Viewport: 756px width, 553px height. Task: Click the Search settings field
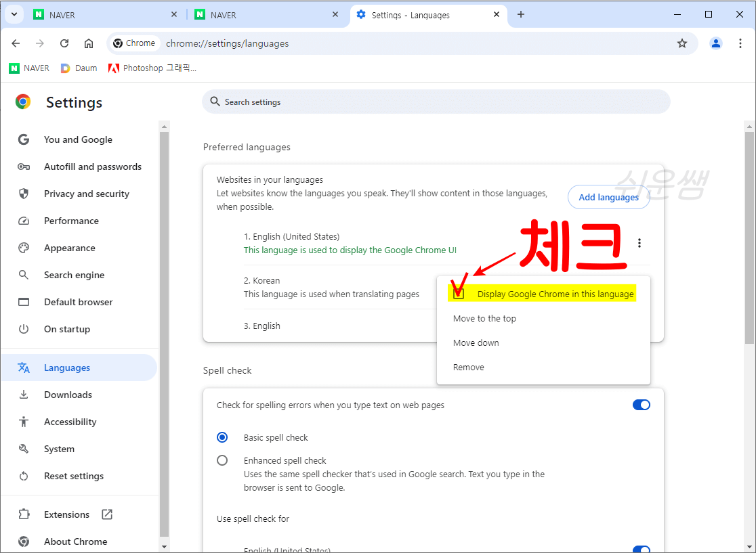tap(436, 102)
